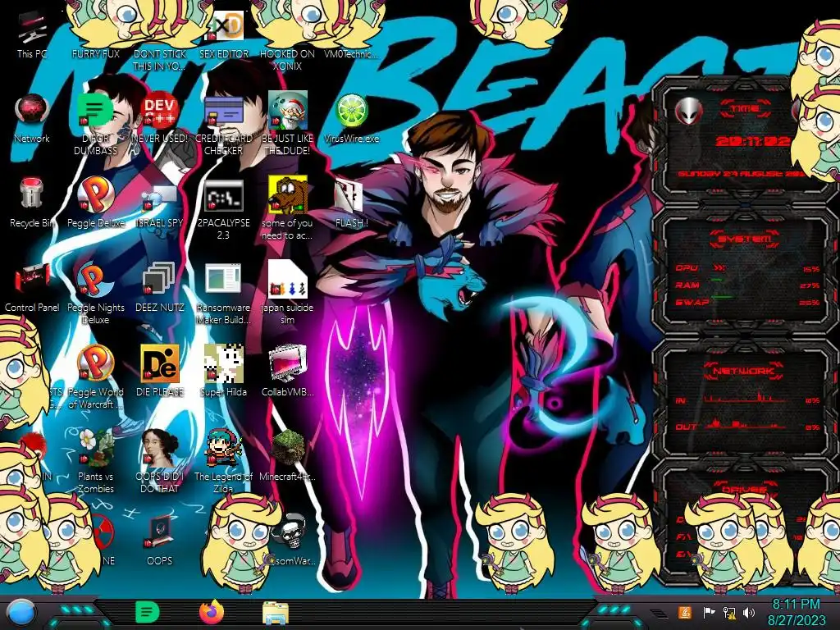The image size is (840, 630).
Task: Select japan suicide sim icon
Action: point(287,294)
